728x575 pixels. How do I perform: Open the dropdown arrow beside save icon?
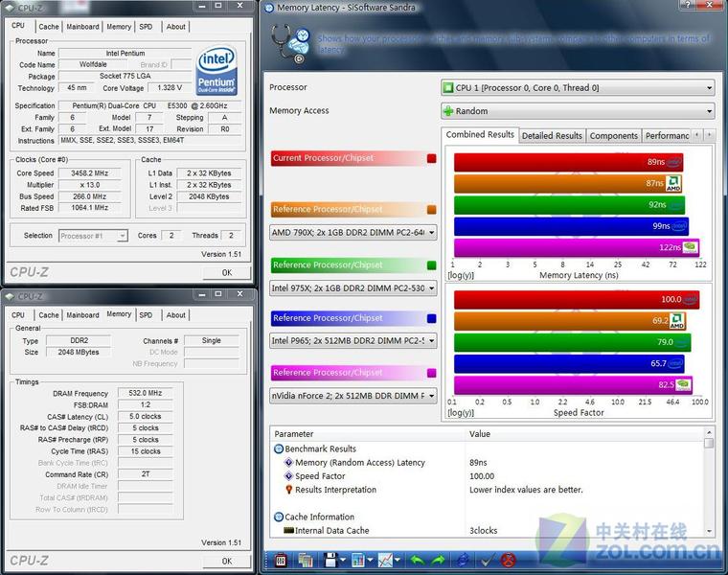[343, 560]
